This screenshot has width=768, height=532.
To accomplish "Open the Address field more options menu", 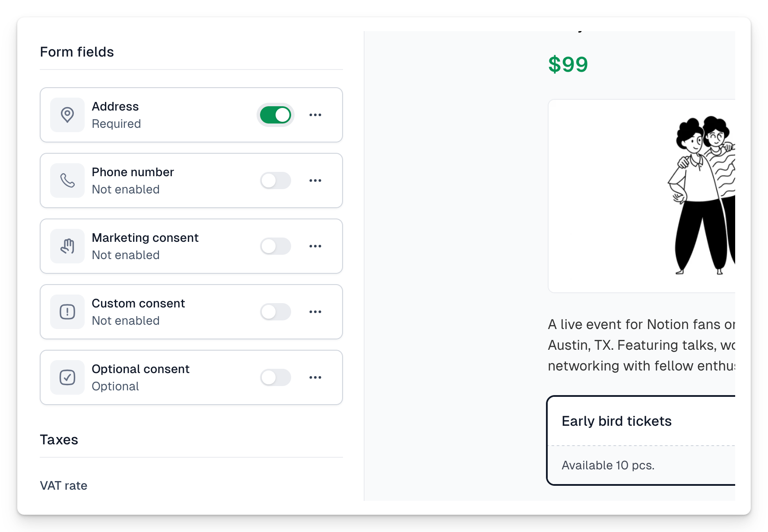I will click(x=315, y=115).
